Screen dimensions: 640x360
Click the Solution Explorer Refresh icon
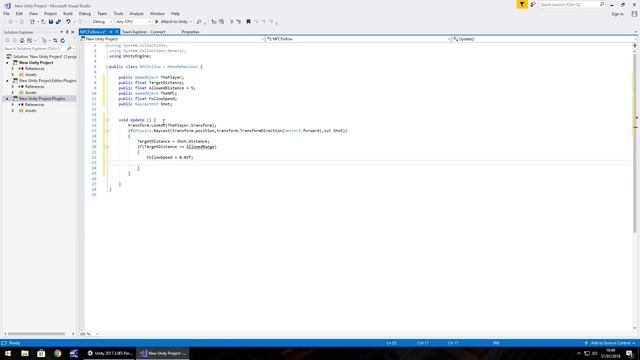(x=62, y=40)
